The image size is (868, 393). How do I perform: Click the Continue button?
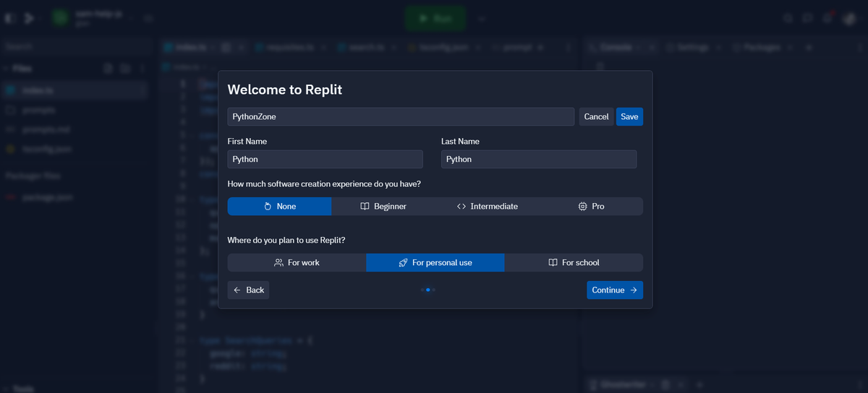[615, 290]
